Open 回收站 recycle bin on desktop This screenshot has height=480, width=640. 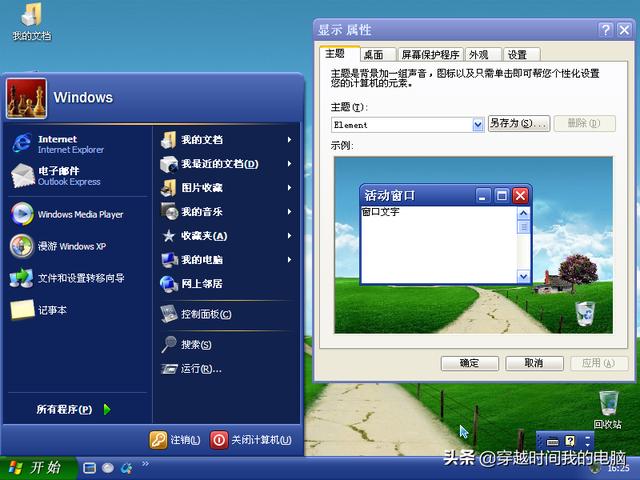pos(608,409)
